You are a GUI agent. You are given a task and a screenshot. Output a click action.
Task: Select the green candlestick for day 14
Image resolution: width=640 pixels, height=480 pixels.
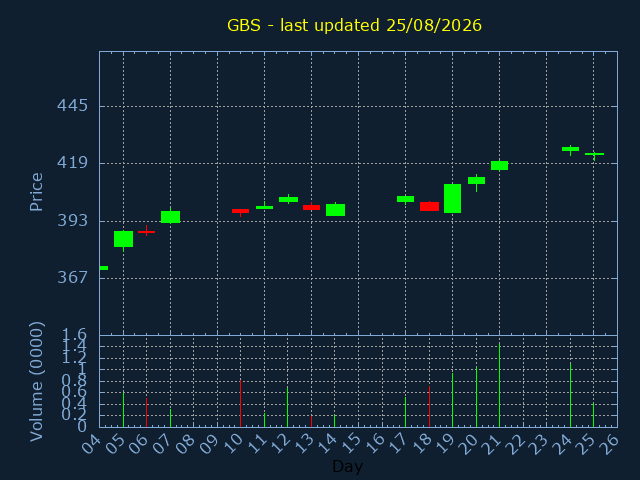point(336,210)
